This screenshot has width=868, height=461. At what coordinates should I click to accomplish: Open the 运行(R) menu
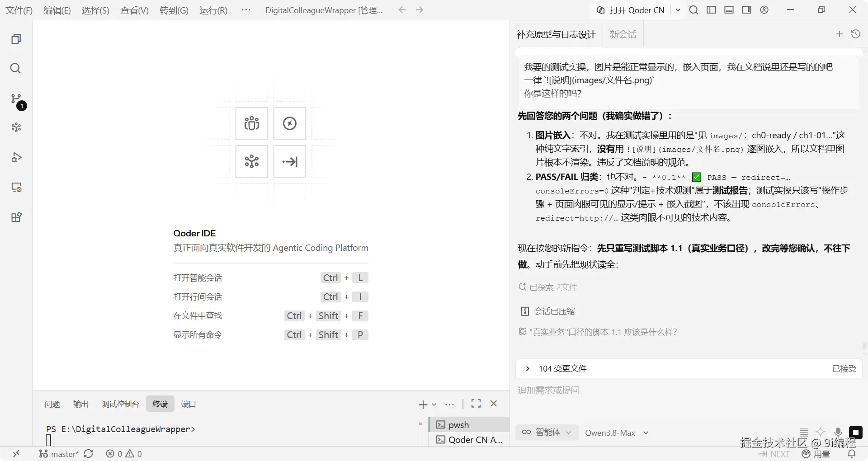point(213,10)
